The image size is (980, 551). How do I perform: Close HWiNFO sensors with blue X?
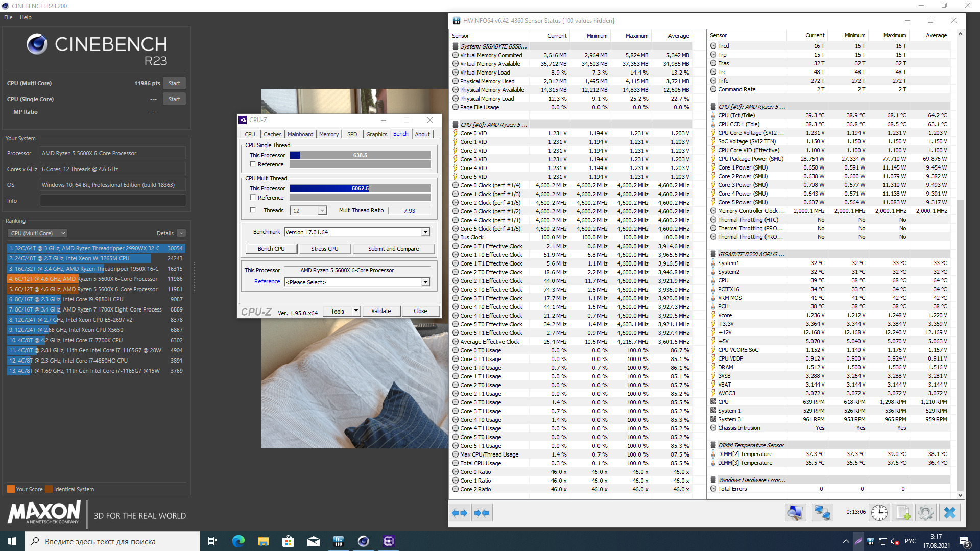(x=949, y=513)
